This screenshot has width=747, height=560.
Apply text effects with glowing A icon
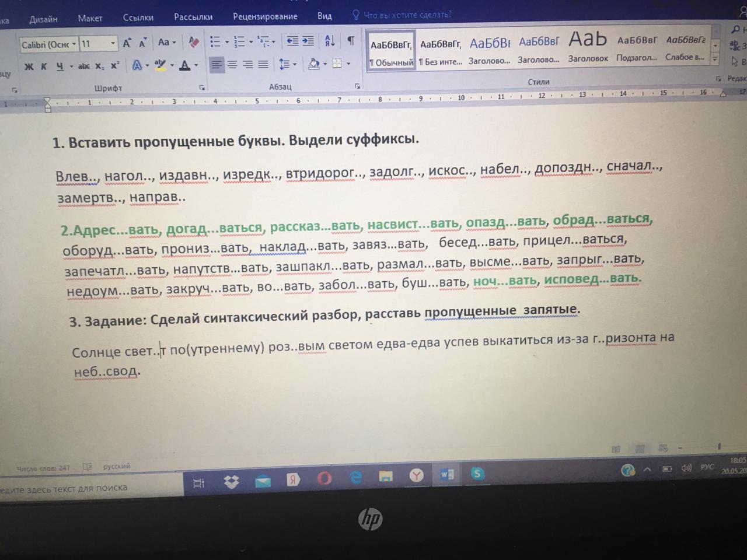pos(137,65)
